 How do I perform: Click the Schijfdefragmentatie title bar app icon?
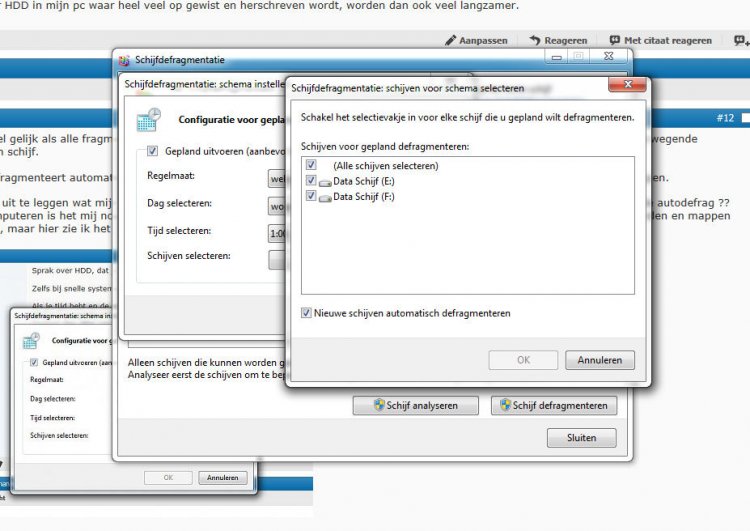[124, 60]
